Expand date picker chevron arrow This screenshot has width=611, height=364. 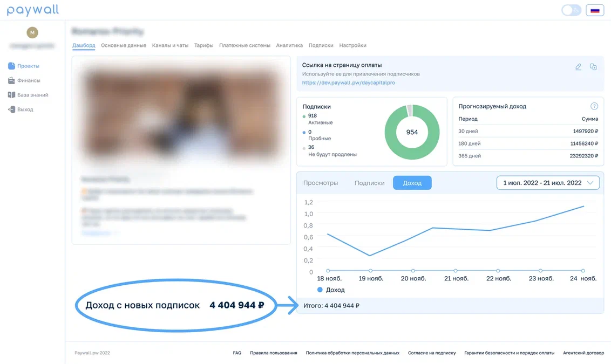click(x=590, y=183)
